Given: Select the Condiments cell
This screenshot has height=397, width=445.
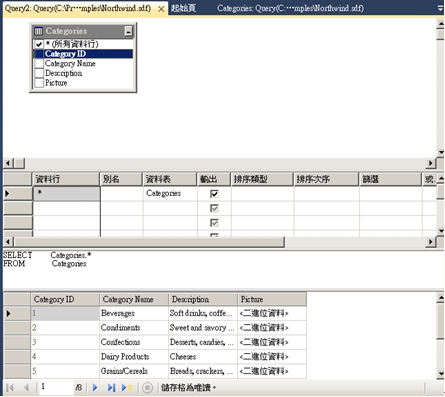Looking at the screenshot, I should tap(134, 328).
